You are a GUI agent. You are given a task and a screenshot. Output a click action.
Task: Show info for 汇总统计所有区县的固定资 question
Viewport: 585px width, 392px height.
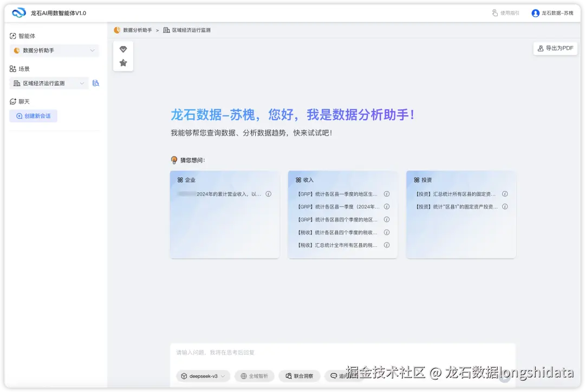pos(505,194)
